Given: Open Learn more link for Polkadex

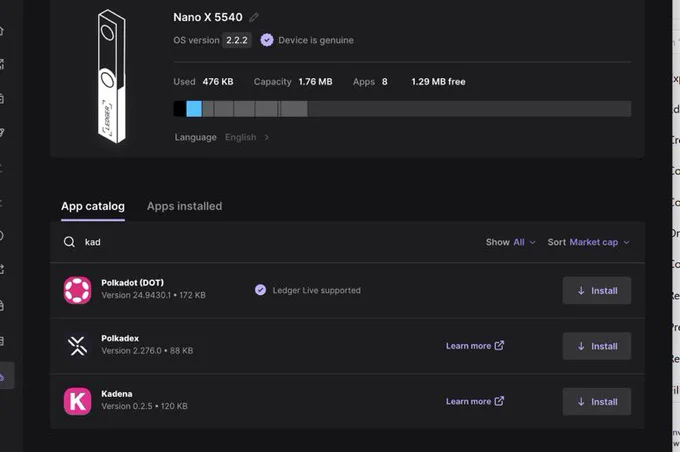Looking at the screenshot, I should point(475,346).
